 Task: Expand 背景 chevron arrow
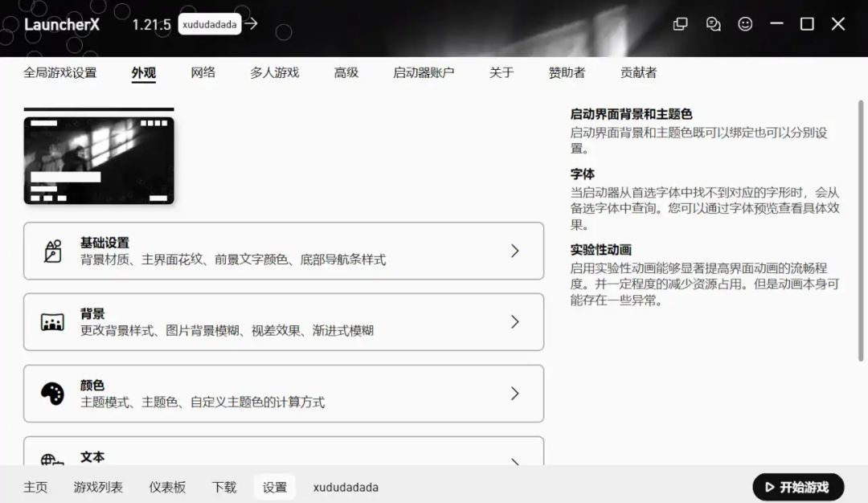point(515,321)
